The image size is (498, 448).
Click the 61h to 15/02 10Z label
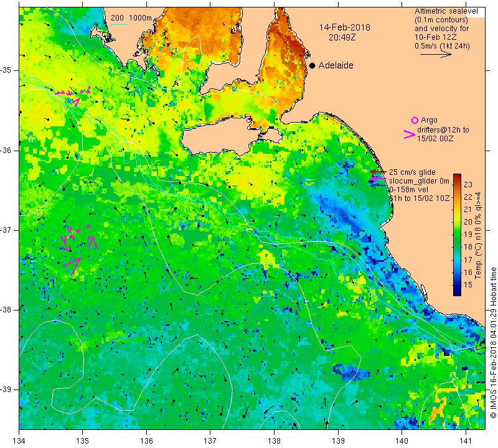click(x=419, y=198)
